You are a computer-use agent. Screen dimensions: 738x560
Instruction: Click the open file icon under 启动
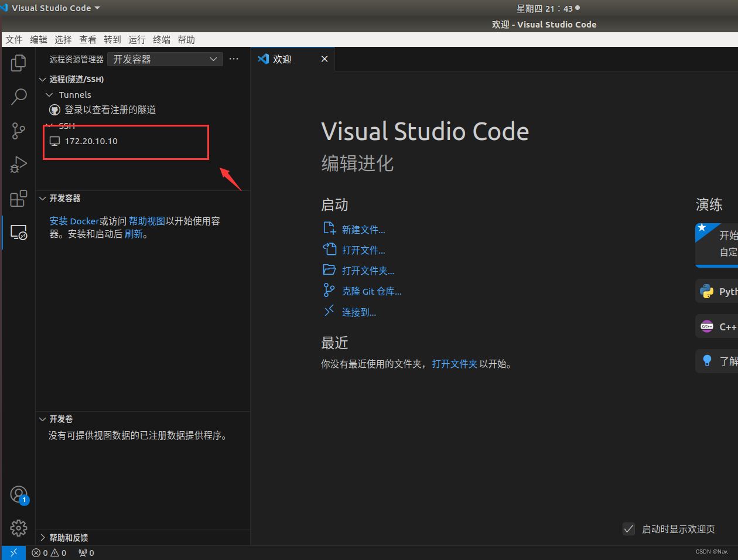pyautogui.click(x=330, y=249)
